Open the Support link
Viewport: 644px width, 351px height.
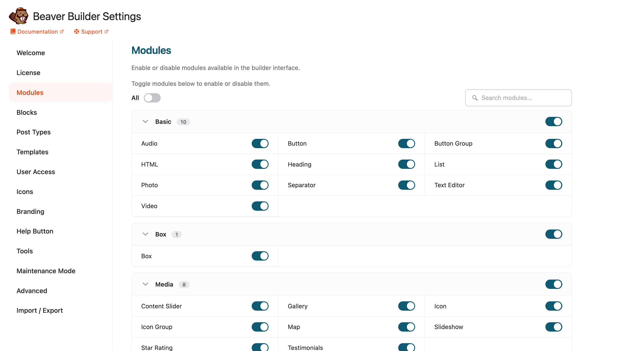91,31
